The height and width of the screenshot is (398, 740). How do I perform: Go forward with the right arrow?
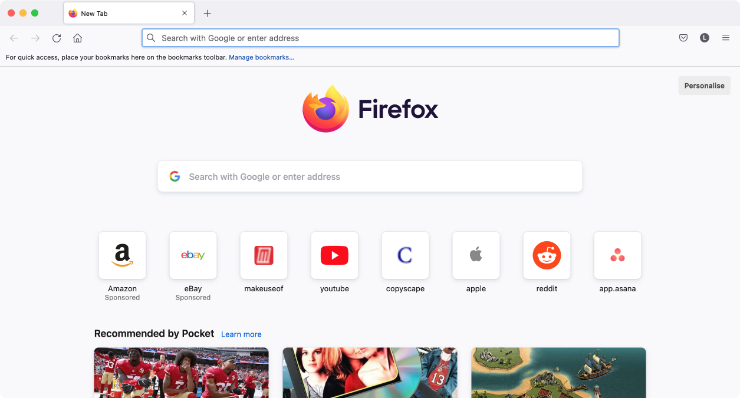pyautogui.click(x=35, y=38)
